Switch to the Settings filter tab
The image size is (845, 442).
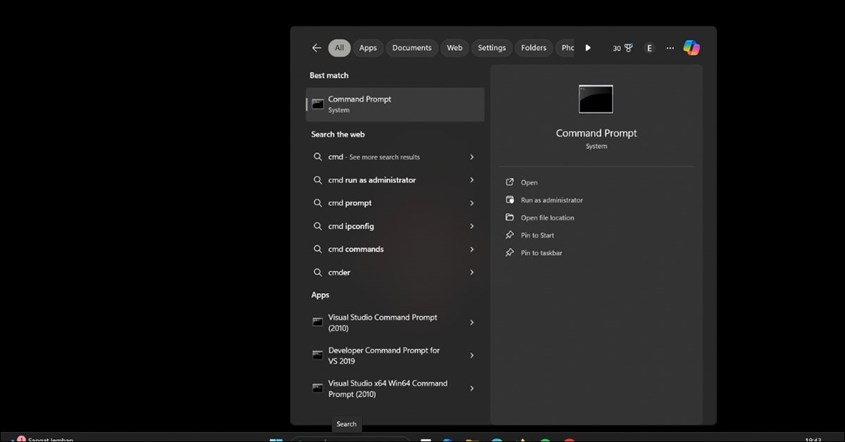tap(491, 48)
